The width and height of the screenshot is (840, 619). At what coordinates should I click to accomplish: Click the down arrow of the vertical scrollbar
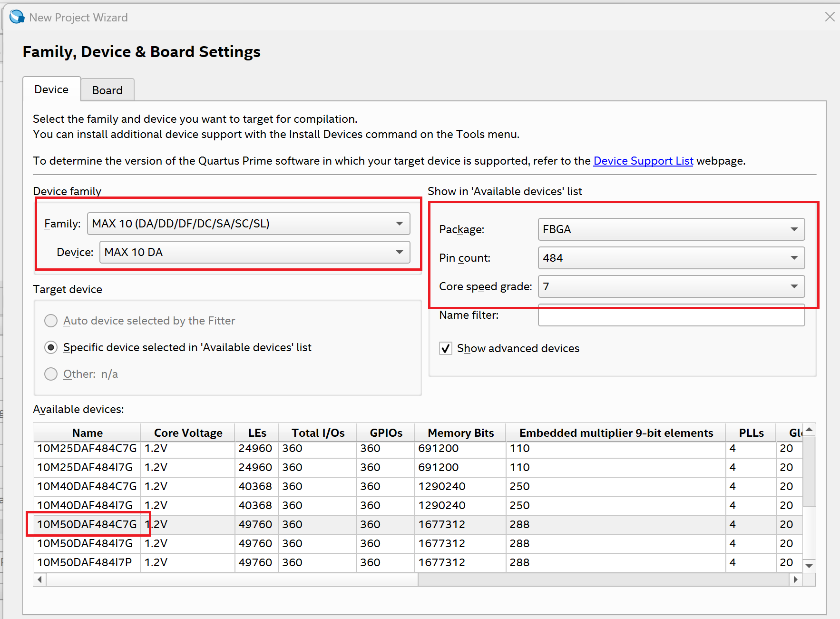[x=809, y=566]
